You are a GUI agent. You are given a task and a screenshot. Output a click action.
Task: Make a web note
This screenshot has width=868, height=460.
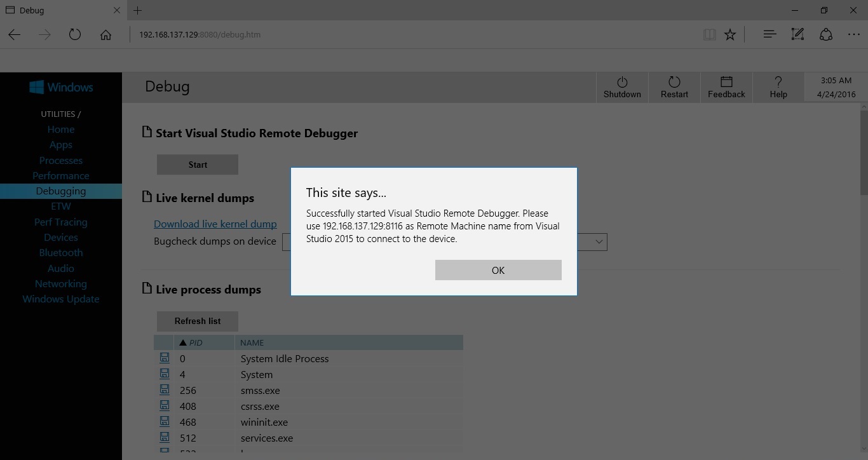point(797,34)
